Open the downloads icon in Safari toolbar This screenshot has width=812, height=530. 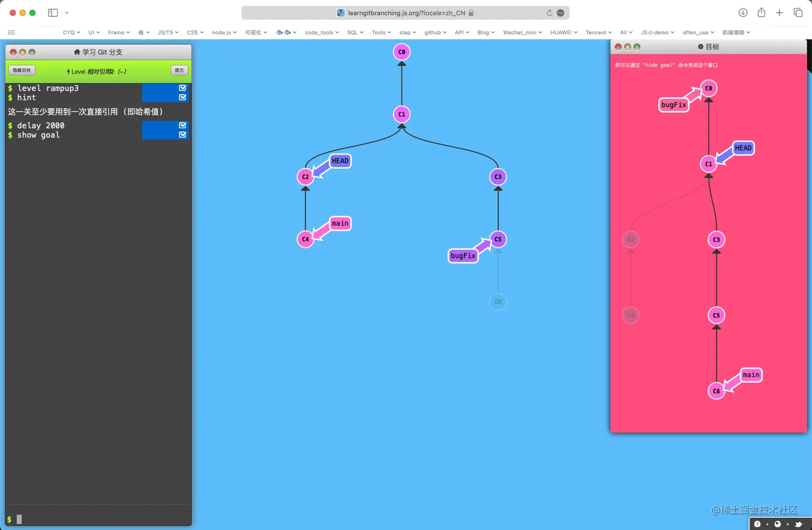coord(743,12)
